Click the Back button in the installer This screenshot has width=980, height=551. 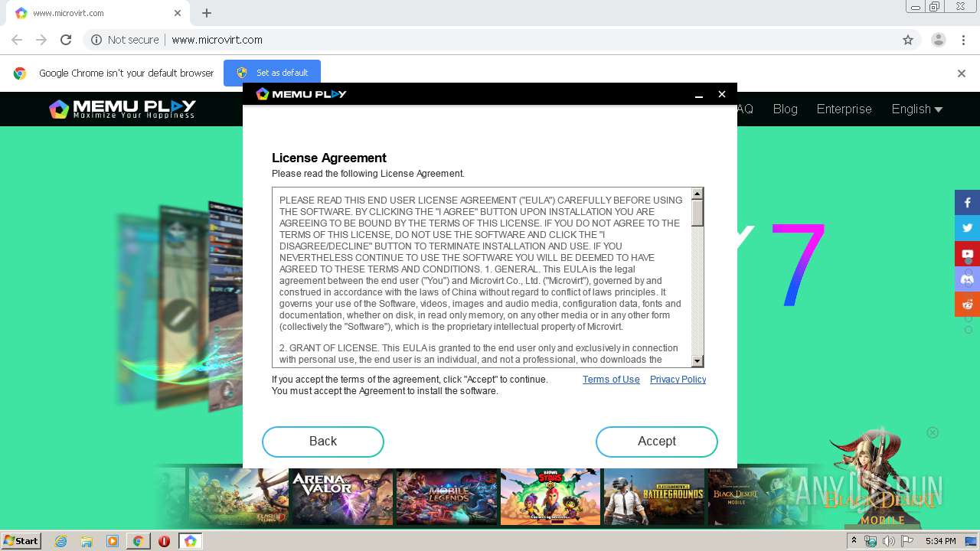322,442
